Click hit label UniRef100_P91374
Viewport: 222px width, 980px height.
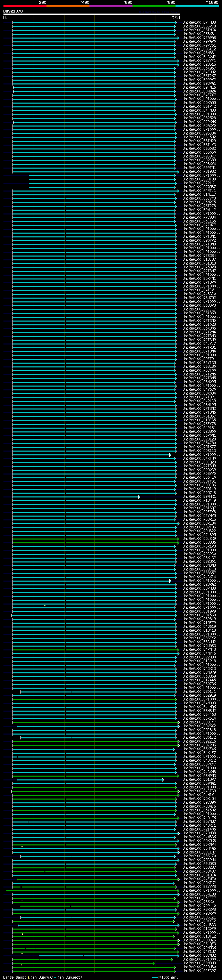pyautogui.click(x=199, y=875)
